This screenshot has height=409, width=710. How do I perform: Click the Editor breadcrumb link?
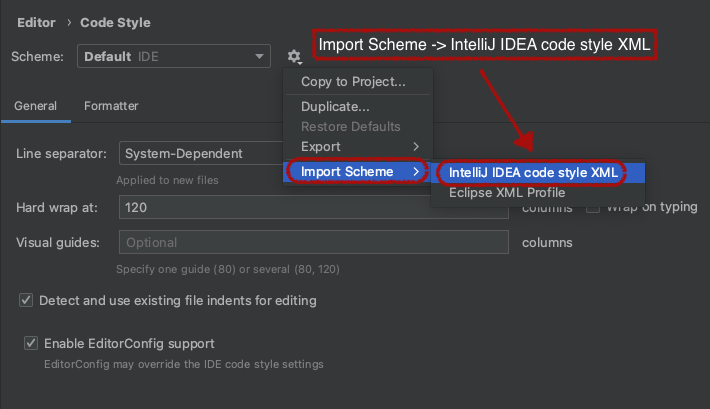[36, 22]
